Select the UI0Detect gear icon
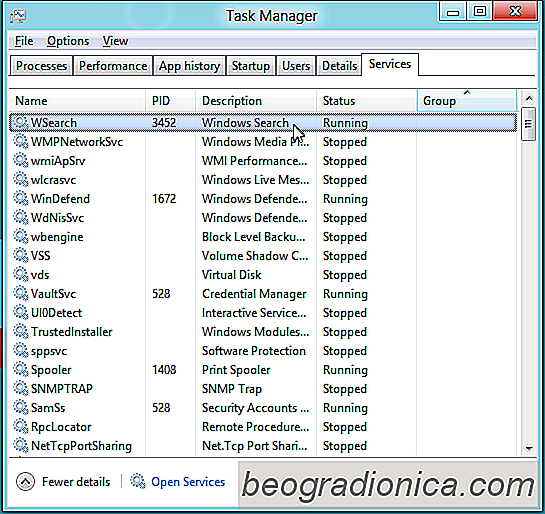This screenshot has width=545, height=514. click(x=21, y=313)
